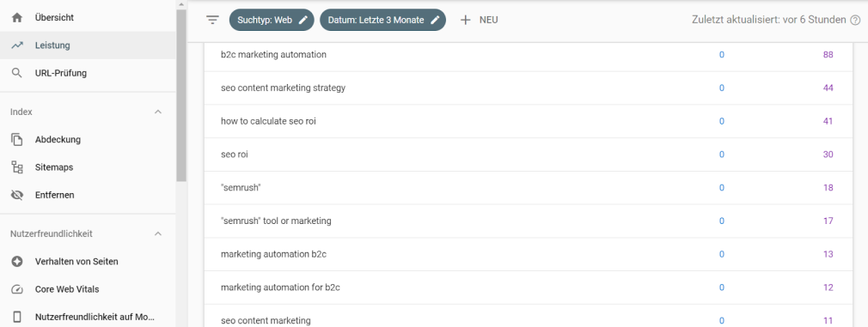
Task: Select the 'b2c marketing automation' query row
Action: coord(529,55)
